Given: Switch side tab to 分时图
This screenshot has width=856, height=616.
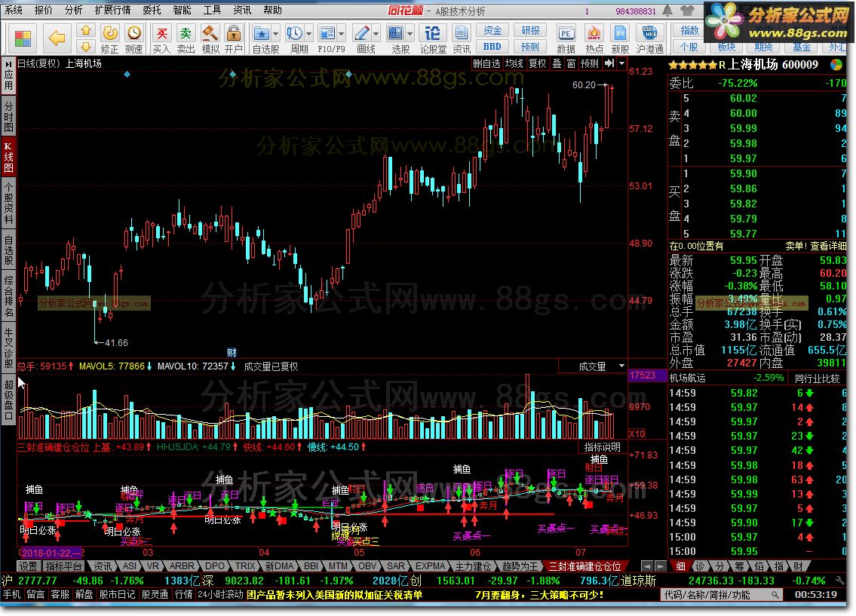Looking at the screenshot, I should point(8,116).
